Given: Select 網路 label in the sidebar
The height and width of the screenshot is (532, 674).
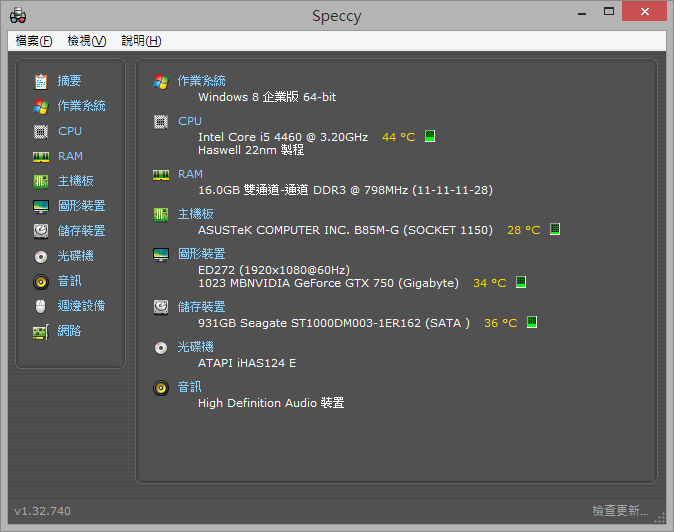Looking at the screenshot, I should (x=69, y=331).
